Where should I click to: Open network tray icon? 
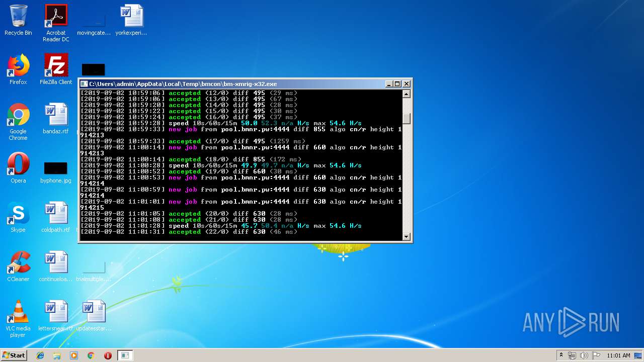(572, 355)
